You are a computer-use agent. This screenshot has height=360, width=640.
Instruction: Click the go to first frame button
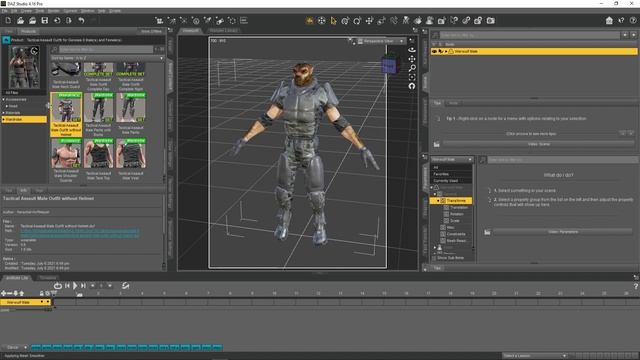point(67,286)
